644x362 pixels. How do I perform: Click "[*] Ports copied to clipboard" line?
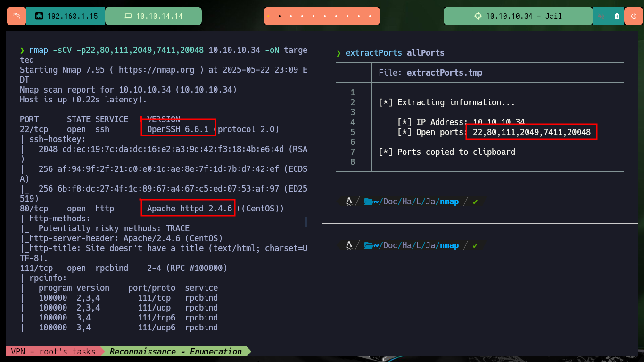point(447,152)
